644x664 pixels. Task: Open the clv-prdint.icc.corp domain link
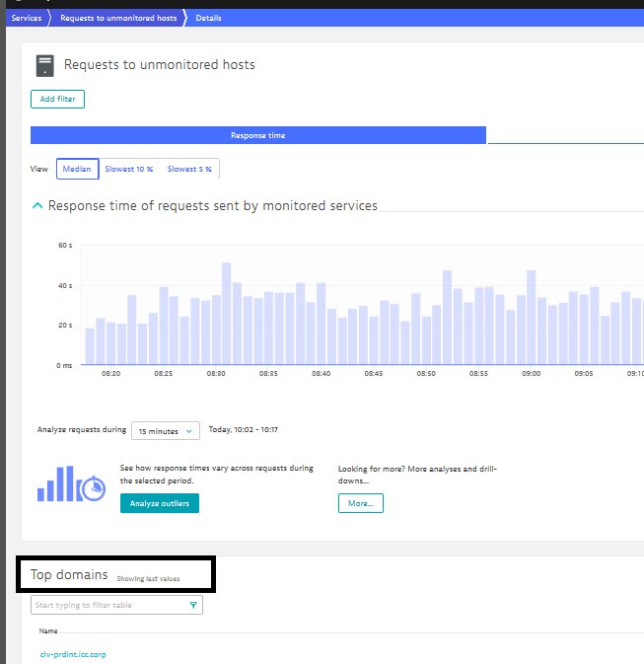click(x=72, y=653)
